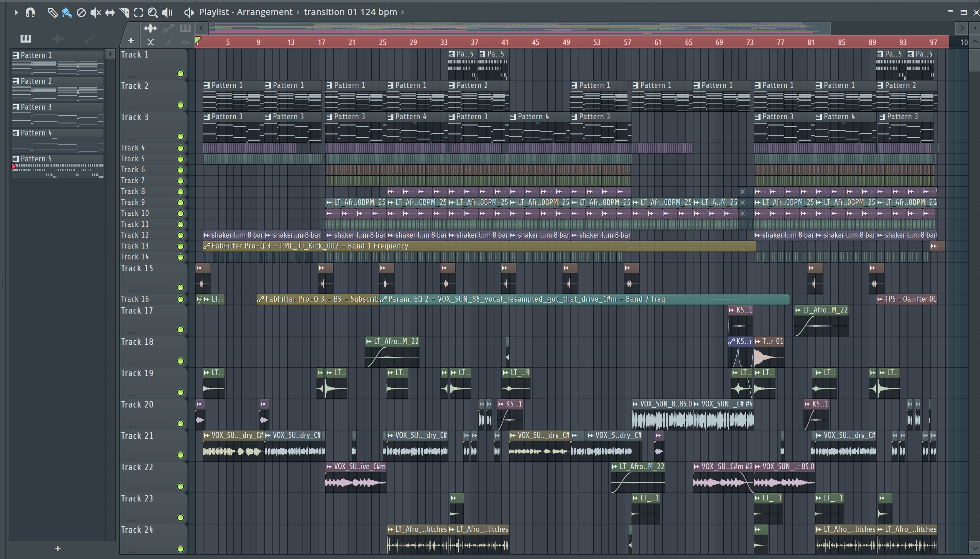This screenshot has width=980, height=559.
Task: Toggle the magnet snap icon
Action: tap(30, 12)
